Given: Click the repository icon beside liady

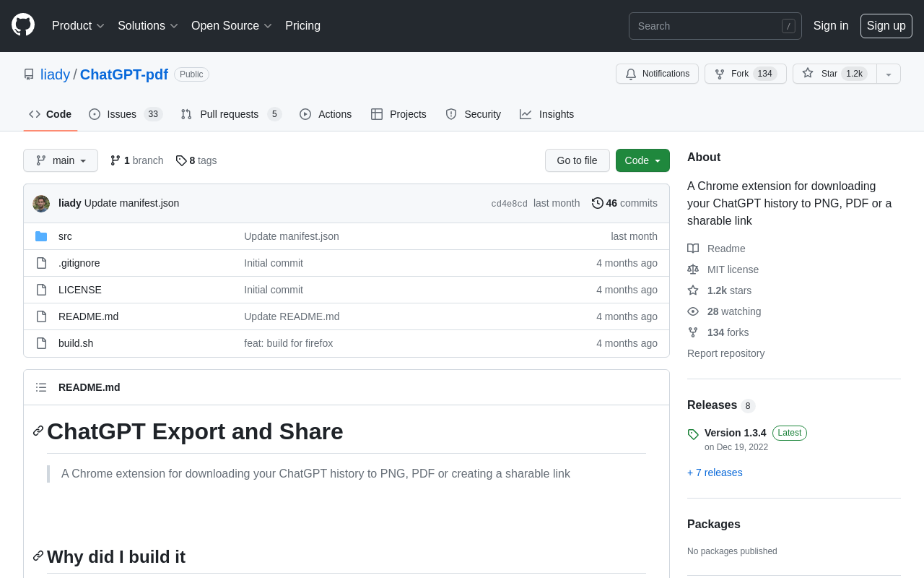Looking at the screenshot, I should [x=29, y=74].
